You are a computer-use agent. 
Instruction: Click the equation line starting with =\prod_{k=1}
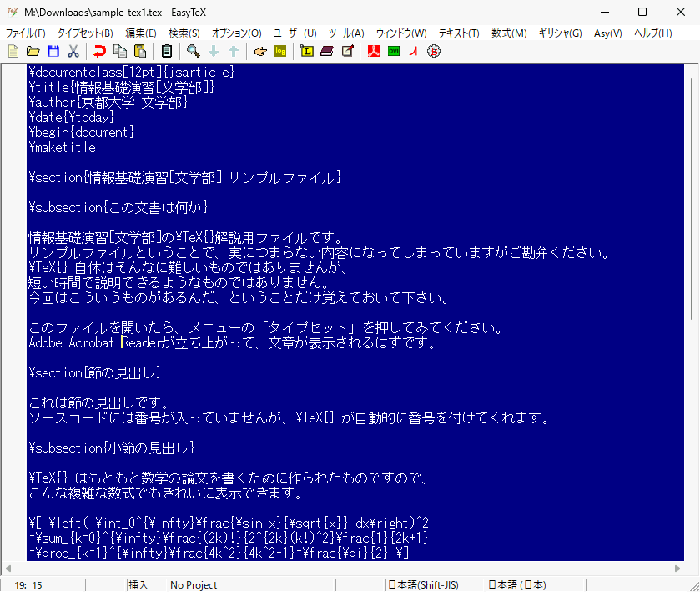pos(219,553)
